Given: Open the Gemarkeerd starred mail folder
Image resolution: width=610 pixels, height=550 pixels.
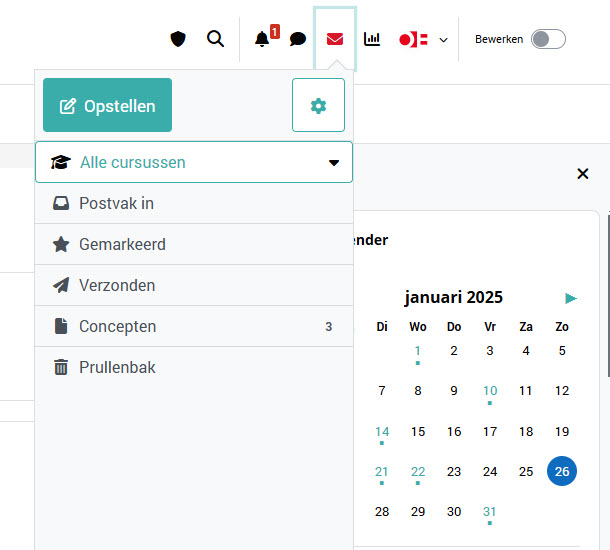Looking at the screenshot, I should point(122,245).
